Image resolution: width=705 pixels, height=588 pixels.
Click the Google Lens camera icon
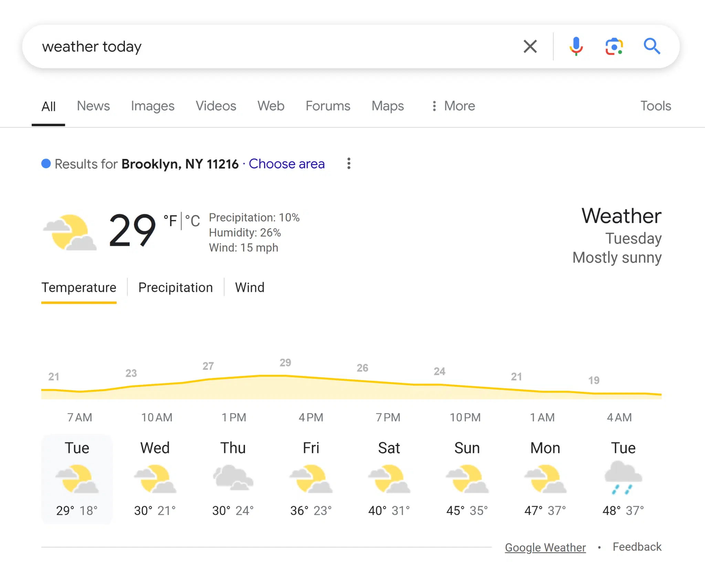(614, 47)
